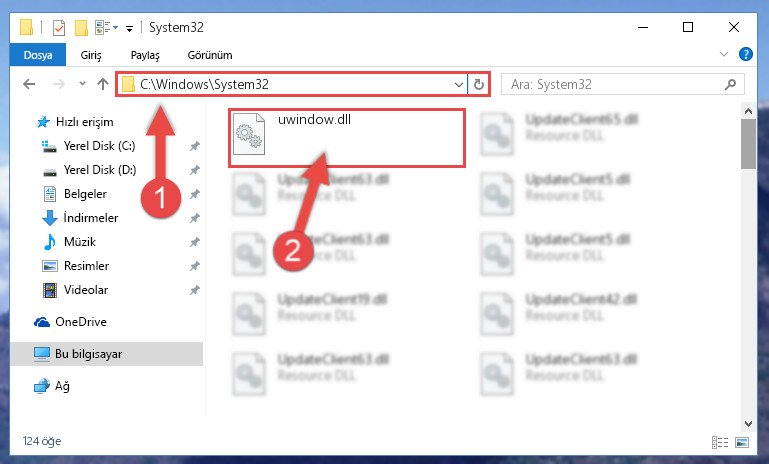The image size is (769, 464).
Task: Click the back navigation arrow
Action: [x=29, y=84]
